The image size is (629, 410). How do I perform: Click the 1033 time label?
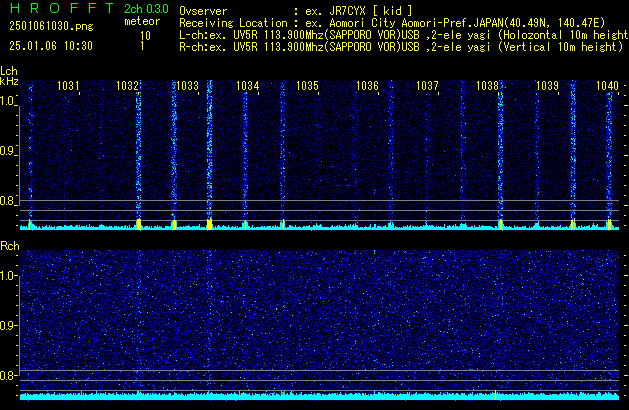[x=188, y=85]
